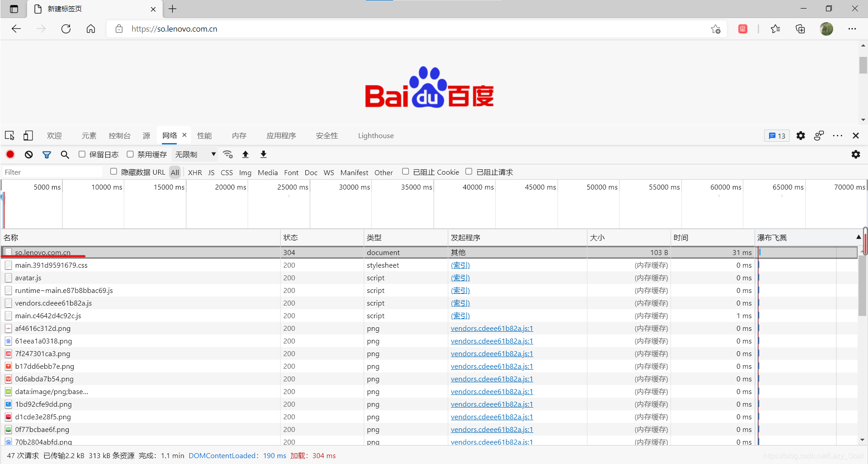Image resolution: width=868 pixels, height=464 pixels.
Task: Click page vertical scrollbar thumb
Action: [863, 65]
